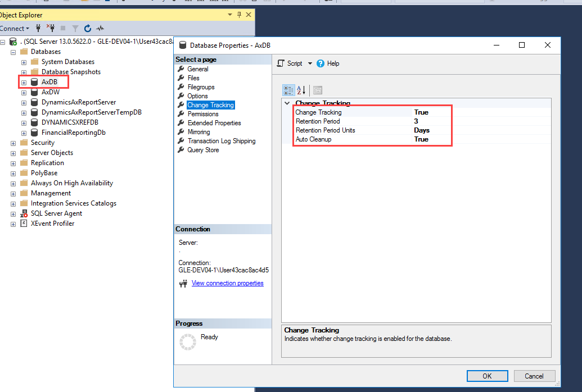Viewport: 582px width, 392px height.
Task: Switch property grid to Categorized view
Action: [x=288, y=90]
